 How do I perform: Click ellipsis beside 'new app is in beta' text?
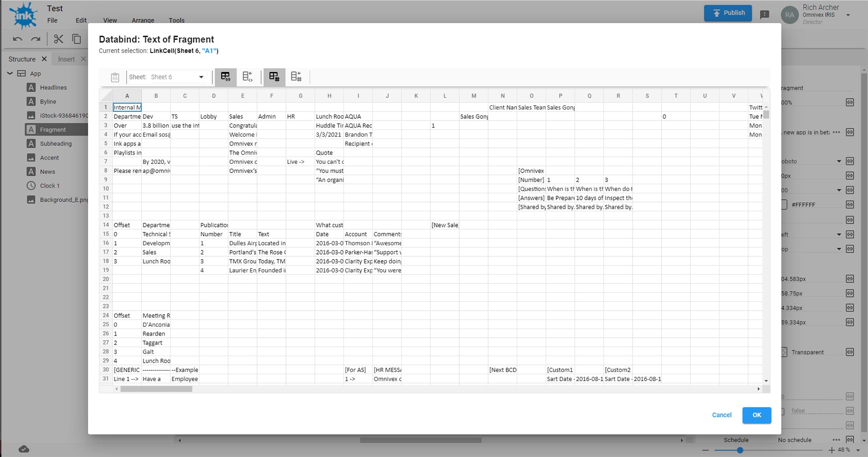836,132
